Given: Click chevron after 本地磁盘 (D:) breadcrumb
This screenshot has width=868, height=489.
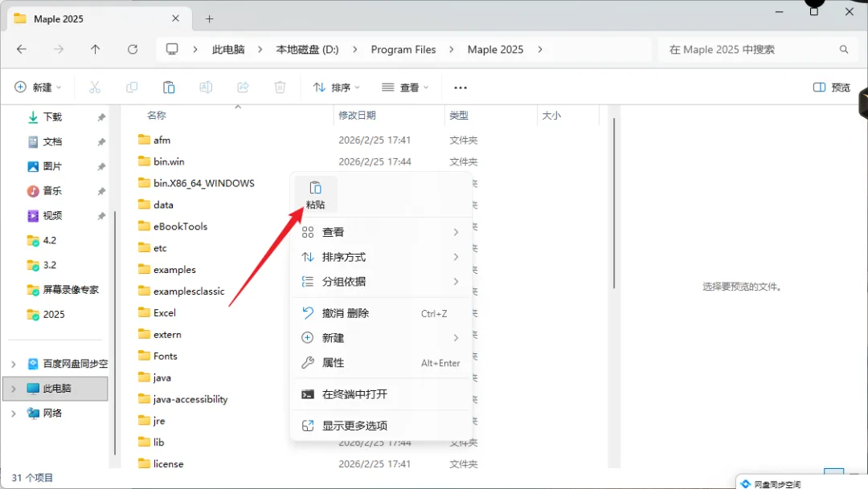Looking at the screenshot, I should 354,49.
